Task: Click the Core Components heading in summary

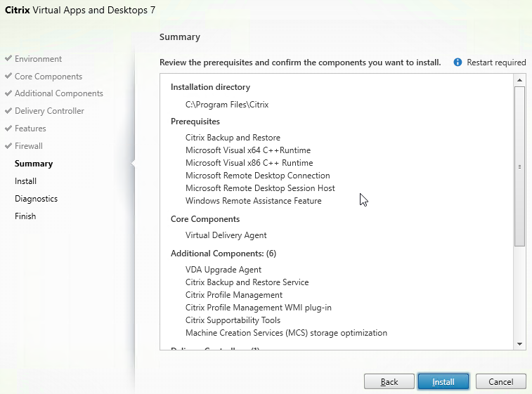Action: [x=205, y=219]
